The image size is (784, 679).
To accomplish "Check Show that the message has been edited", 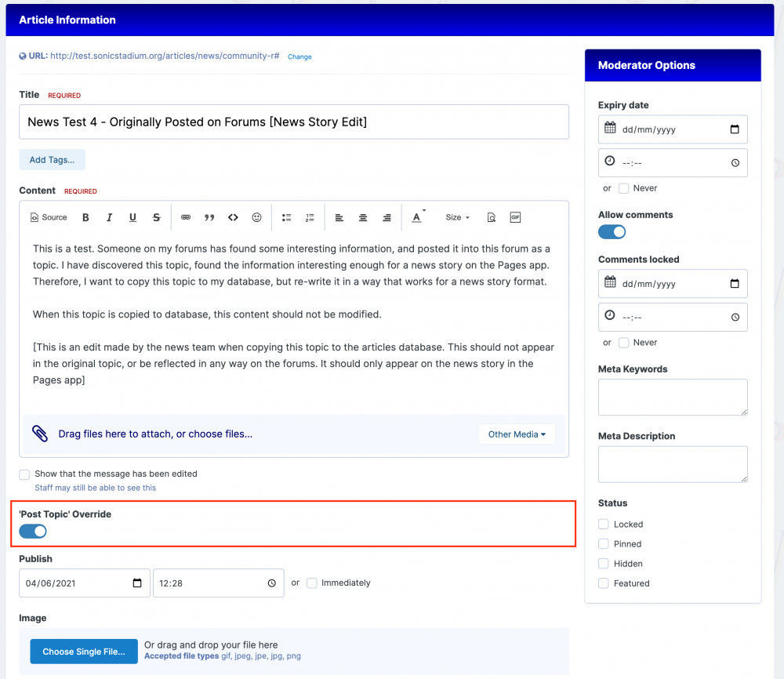I will coord(24,474).
